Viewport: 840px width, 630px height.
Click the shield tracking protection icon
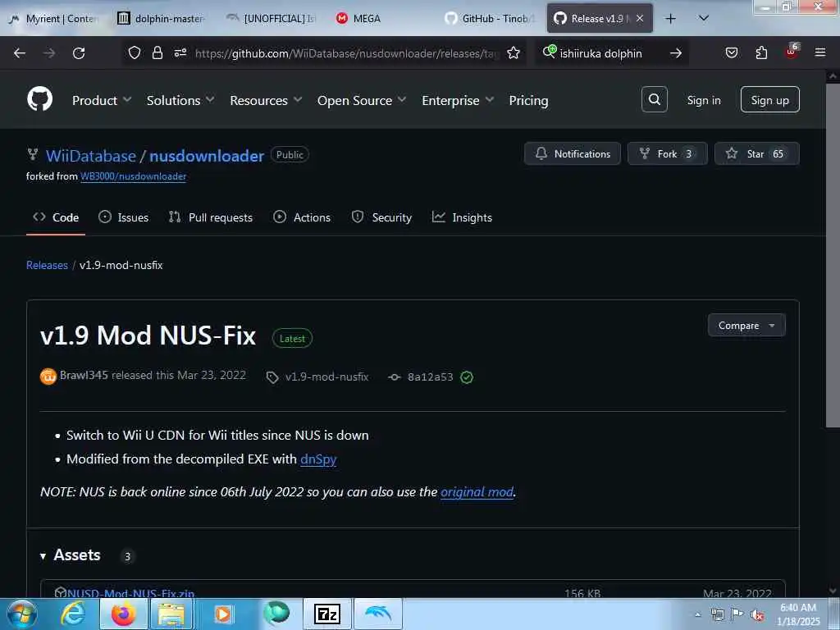pyautogui.click(x=135, y=52)
